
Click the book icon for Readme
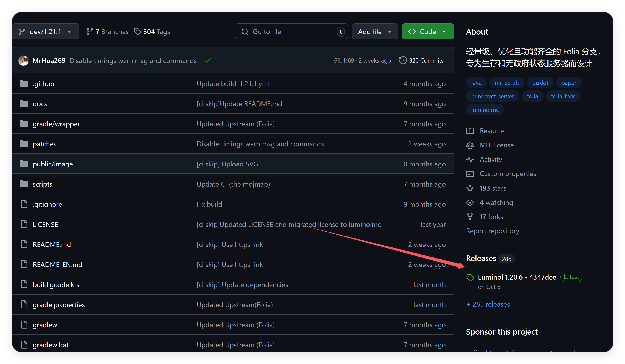tap(470, 131)
